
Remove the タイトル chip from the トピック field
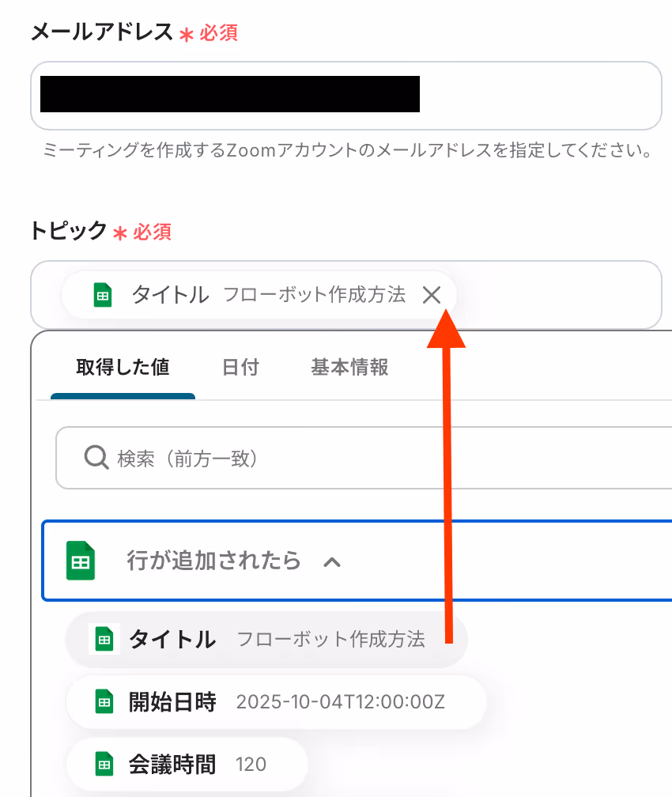432,295
